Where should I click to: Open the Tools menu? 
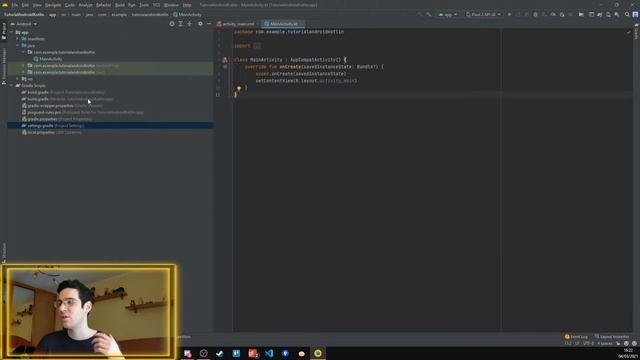pyautogui.click(x=144, y=5)
